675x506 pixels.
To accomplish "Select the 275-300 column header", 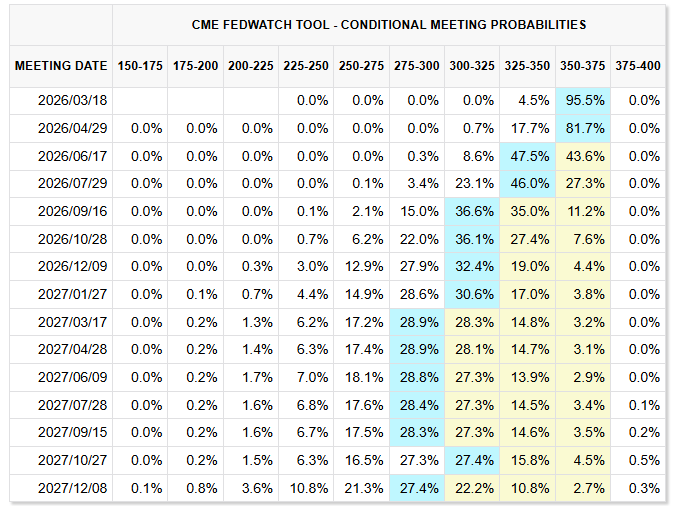I will pyautogui.click(x=416, y=66).
